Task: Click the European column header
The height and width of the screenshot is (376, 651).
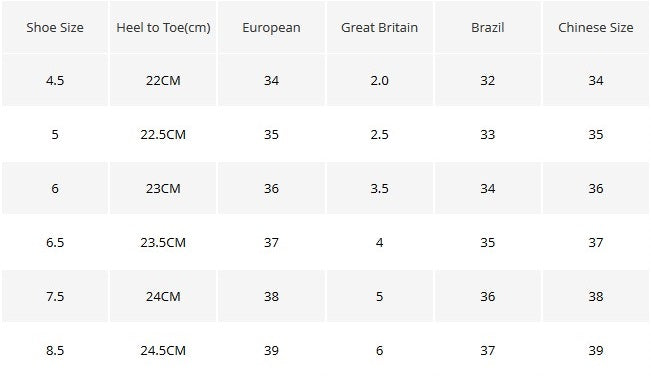Action: (x=271, y=27)
